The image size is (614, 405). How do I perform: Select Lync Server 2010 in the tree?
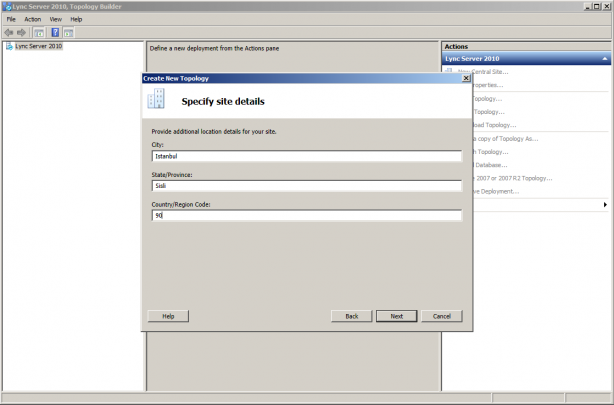(38, 46)
